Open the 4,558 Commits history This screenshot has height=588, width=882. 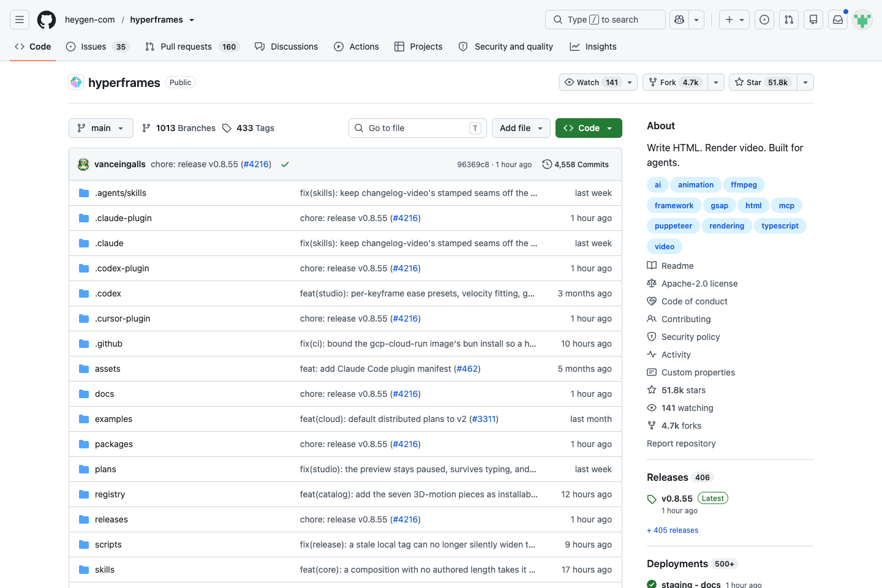pyautogui.click(x=576, y=164)
